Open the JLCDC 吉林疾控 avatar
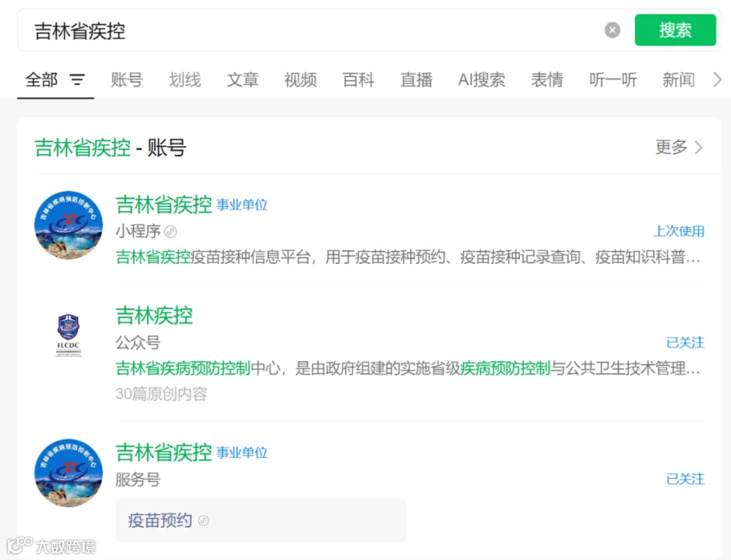This screenshot has width=731, height=560. tap(68, 335)
